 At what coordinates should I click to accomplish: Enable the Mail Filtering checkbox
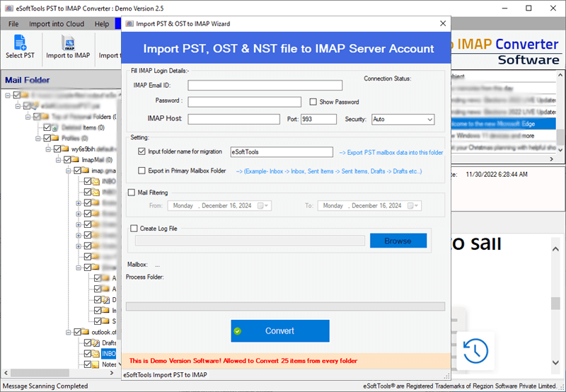point(132,192)
